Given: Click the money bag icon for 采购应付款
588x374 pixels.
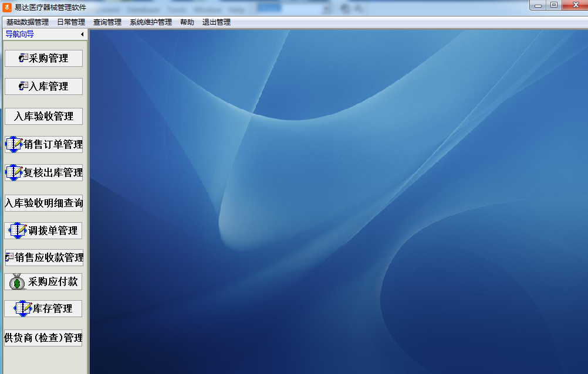Looking at the screenshot, I should click(18, 282).
